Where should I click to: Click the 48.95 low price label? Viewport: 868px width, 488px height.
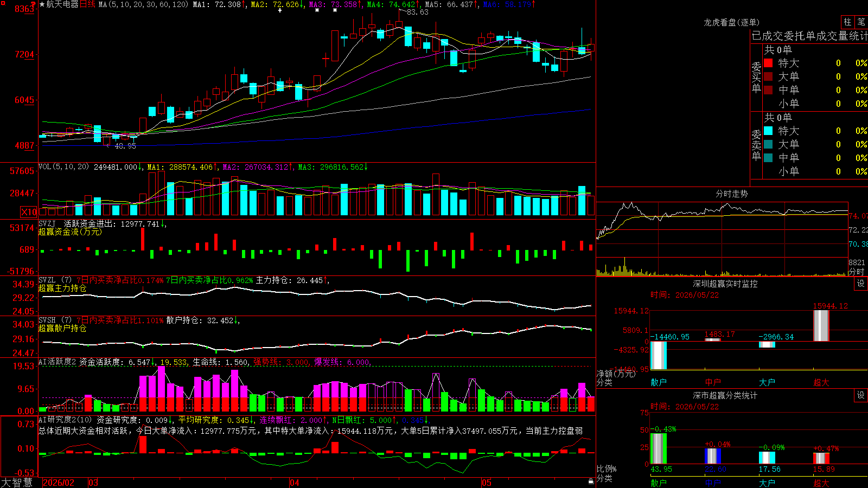(125, 146)
